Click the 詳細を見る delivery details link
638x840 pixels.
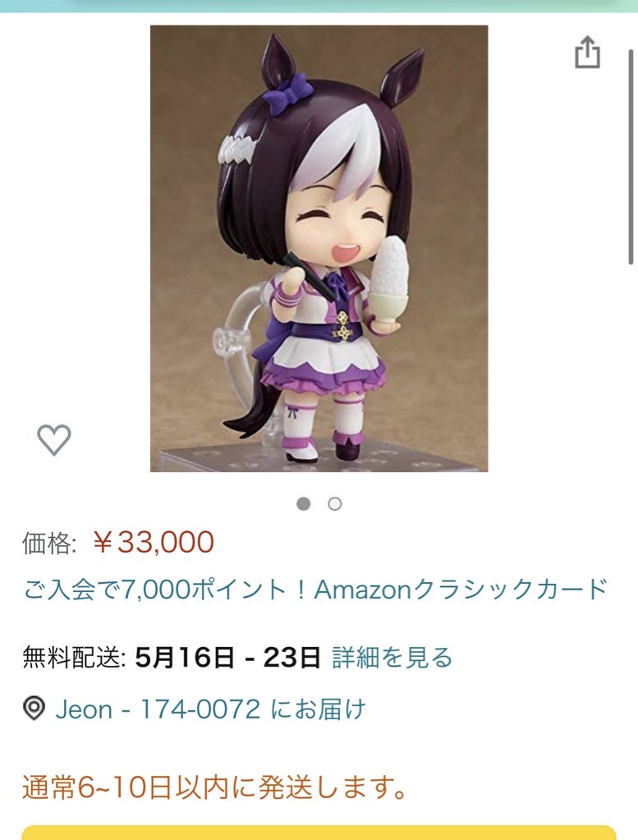[x=392, y=658]
